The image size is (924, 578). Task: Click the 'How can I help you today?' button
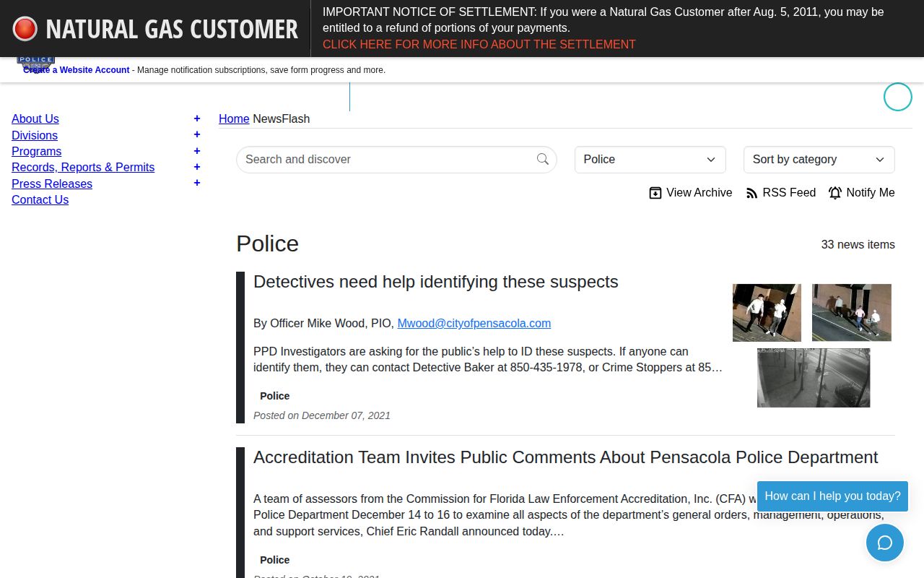coord(832,496)
